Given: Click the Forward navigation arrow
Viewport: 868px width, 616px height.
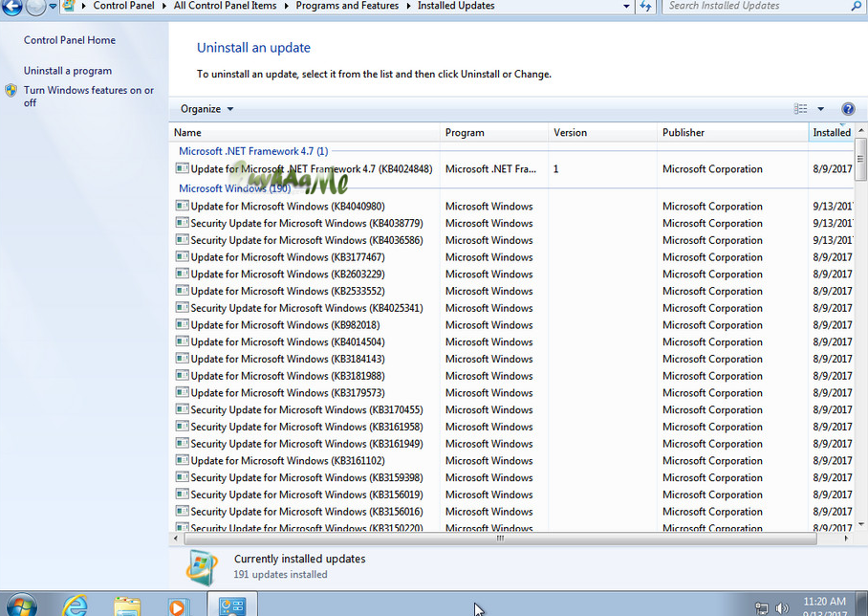Looking at the screenshot, I should pos(35,7).
